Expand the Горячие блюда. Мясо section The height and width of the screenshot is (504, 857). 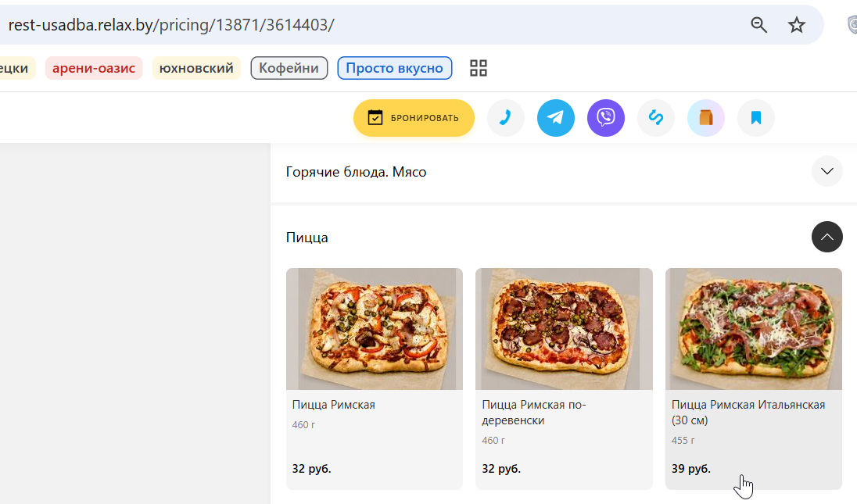827,171
